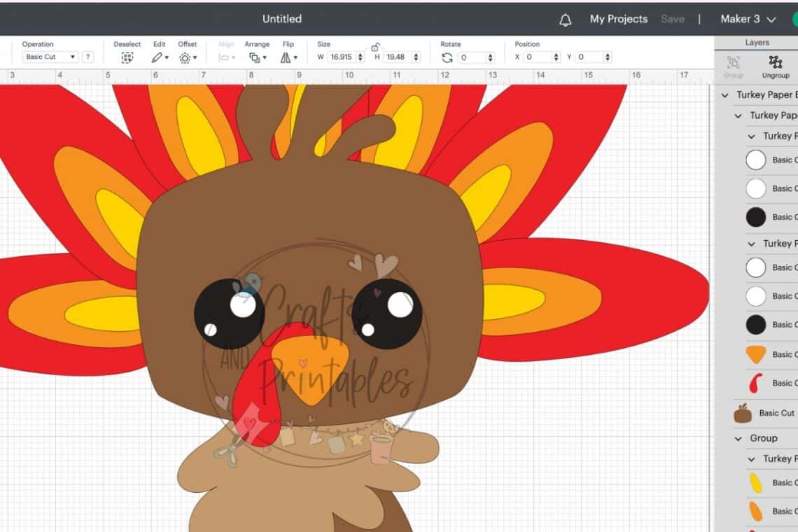This screenshot has height=532, width=798.
Task: Click the width stepper arrows
Action: (360, 57)
